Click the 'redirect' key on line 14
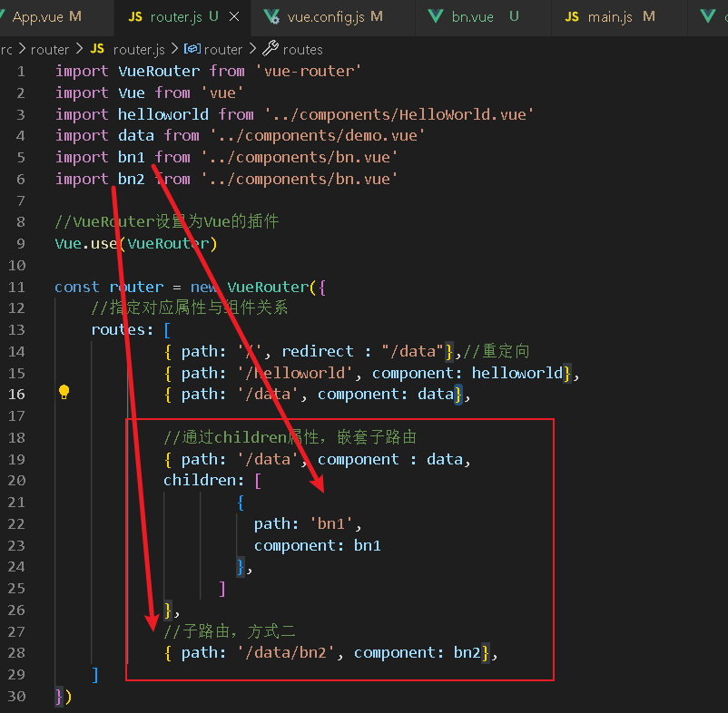728x713 pixels. (318, 352)
